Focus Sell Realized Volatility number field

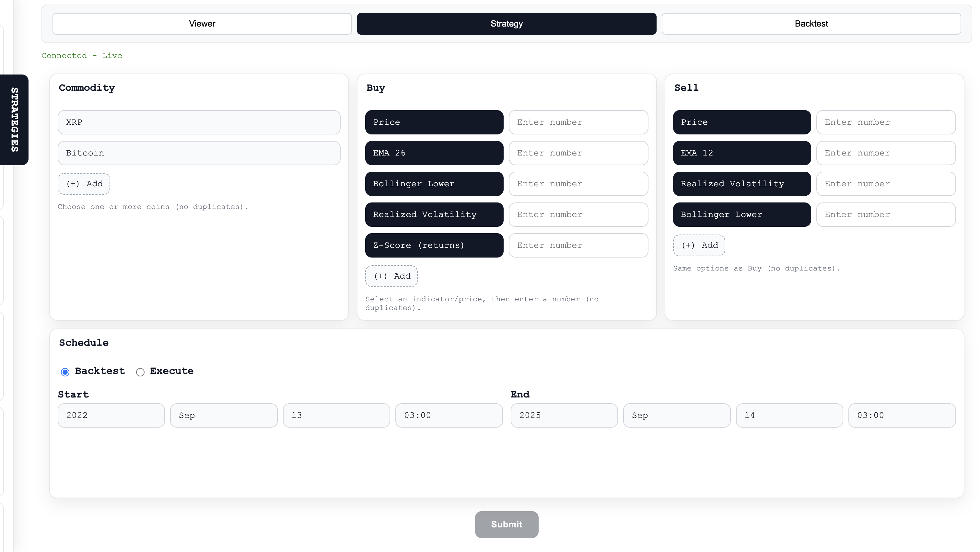[x=886, y=184]
